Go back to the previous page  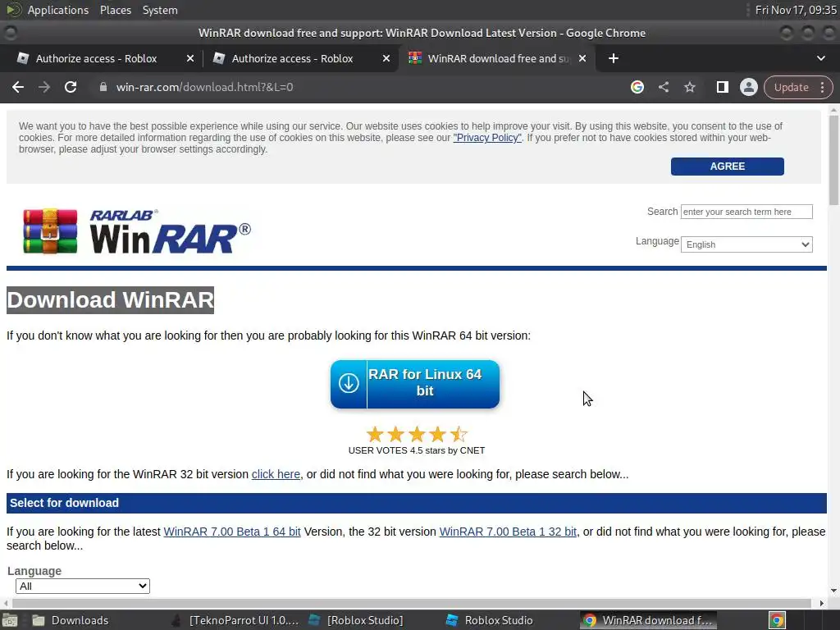[18, 87]
